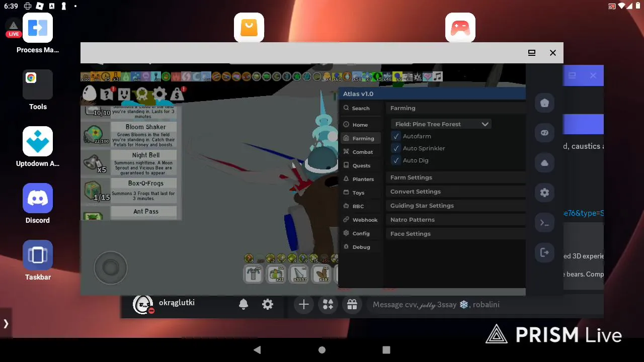Switch to the Quests tab
Viewport: 644px width, 362px height.
tap(361, 165)
